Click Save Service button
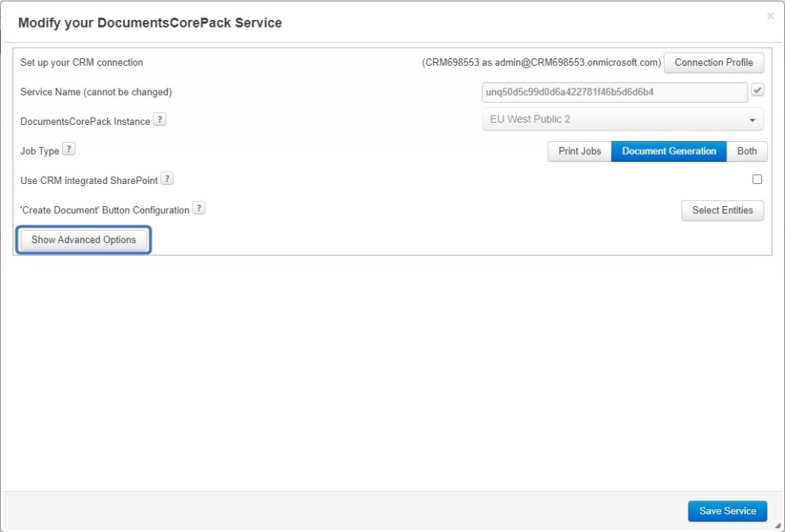This screenshot has height=532, width=785. pyautogui.click(x=728, y=511)
